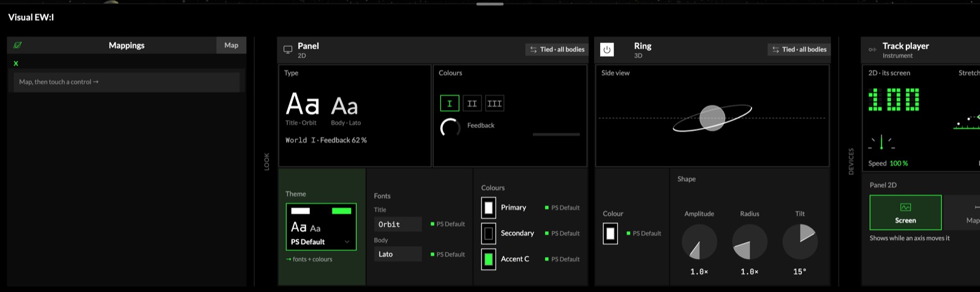Screen dimensions: 980x292
Task: Select world II in Colours
Action: (472, 103)
